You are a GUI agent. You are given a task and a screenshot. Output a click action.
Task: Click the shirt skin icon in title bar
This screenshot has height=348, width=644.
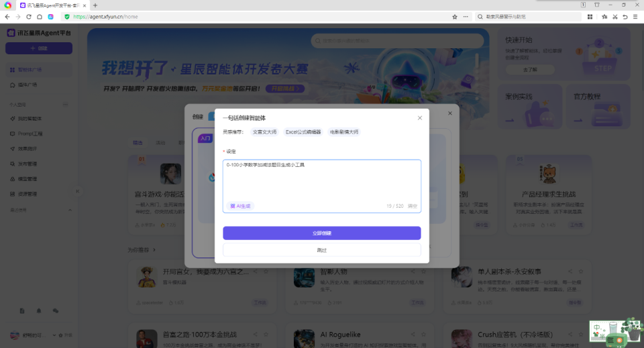597,5
